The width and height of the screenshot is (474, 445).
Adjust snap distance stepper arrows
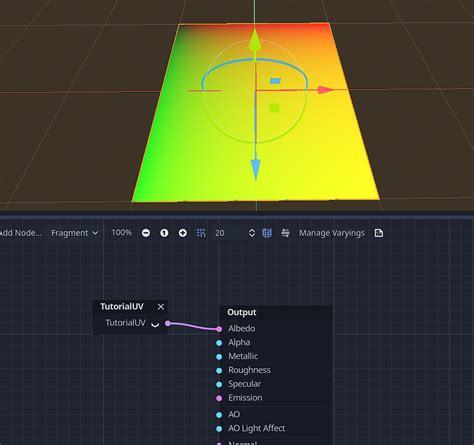252,233
